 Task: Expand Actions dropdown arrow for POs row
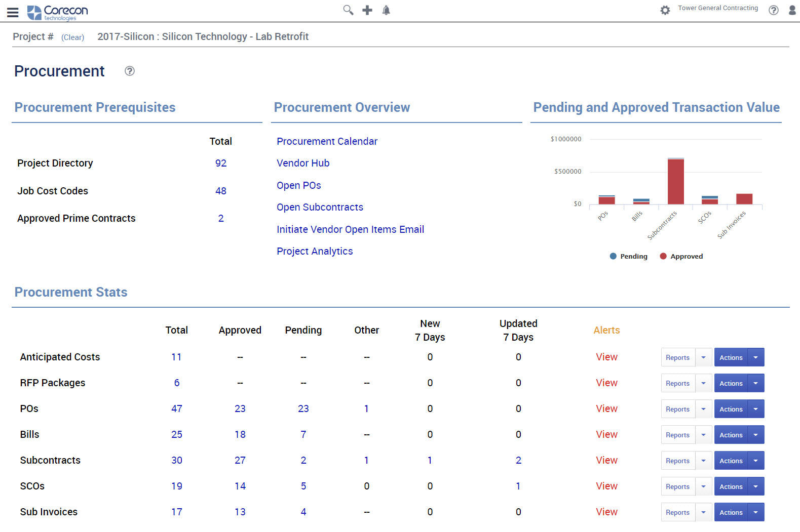(x=755, y=409)
